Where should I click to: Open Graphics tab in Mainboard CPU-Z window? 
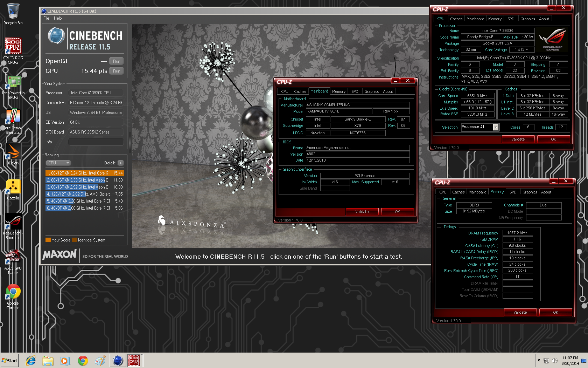(372, 91)
